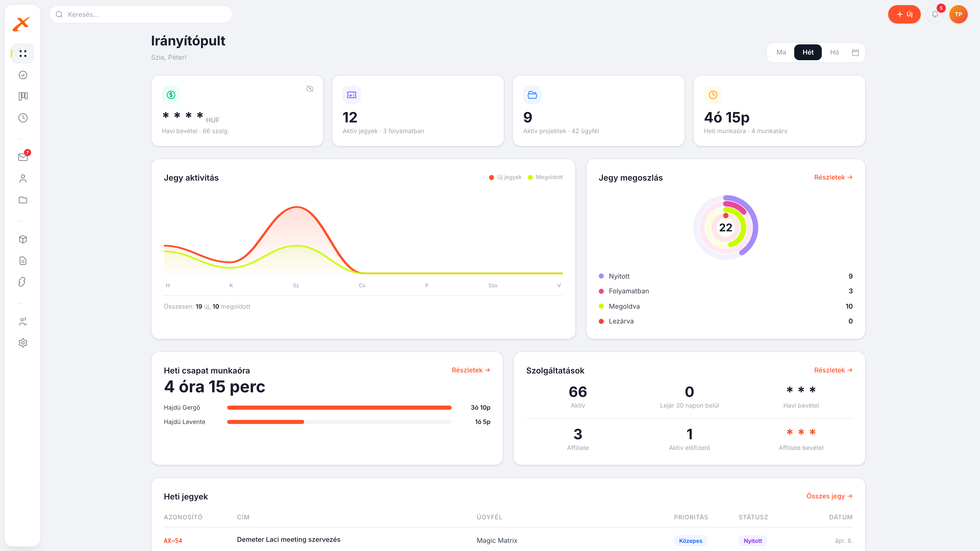Switch to the Ma time filter
This screenshot has height=551, width=980.
click(x=781, y=52)
